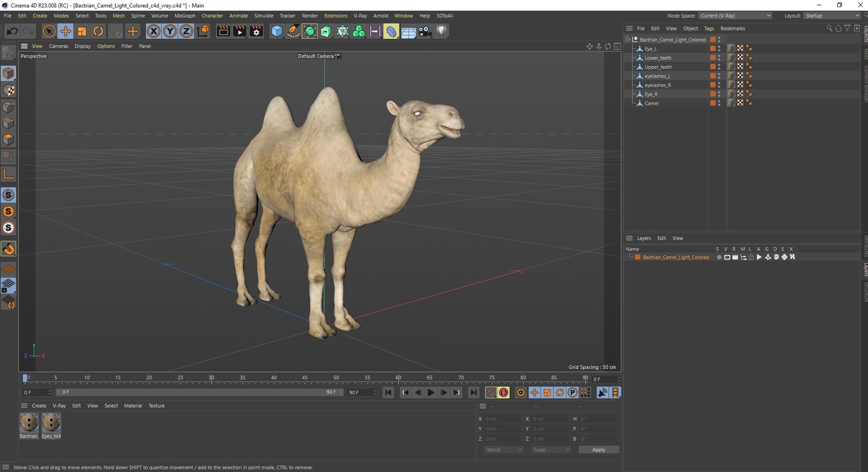The width and height of the screenshot is (868, 472).
Task: Open the MoGraph menu
Action: 185,15
